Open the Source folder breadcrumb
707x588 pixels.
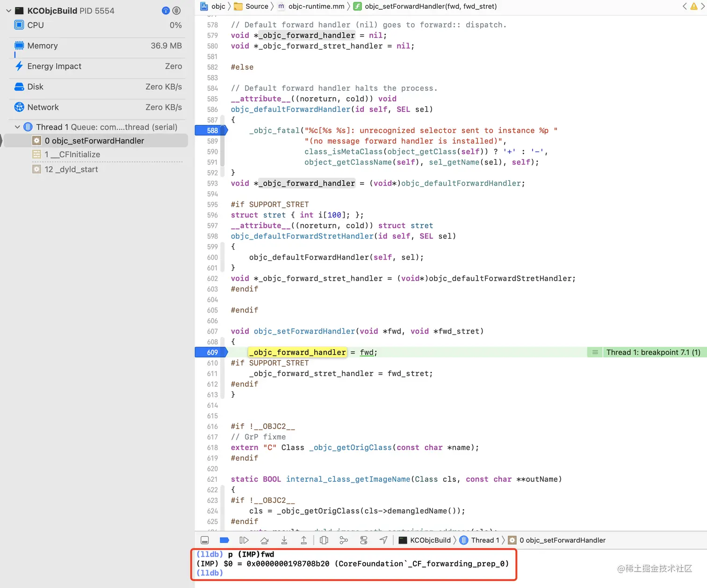click(x=251, y=6)
